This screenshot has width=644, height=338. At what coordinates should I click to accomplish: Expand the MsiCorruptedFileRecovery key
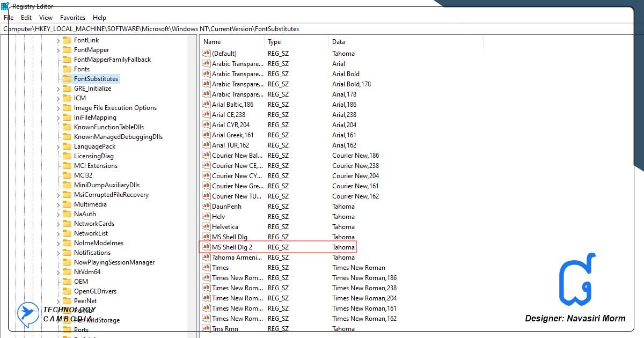(x=58, y=195)
